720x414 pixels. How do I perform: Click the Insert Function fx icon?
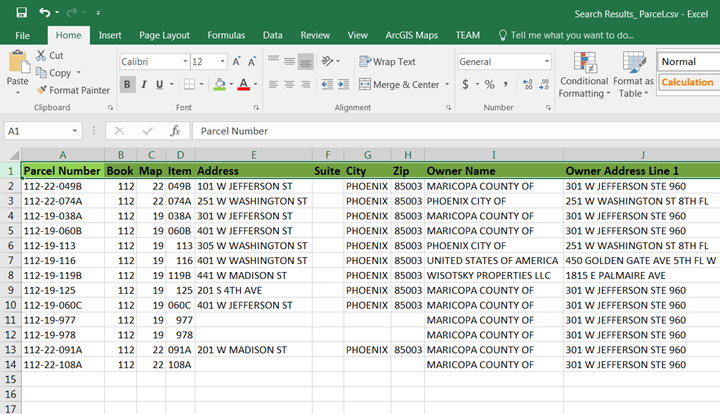pos(174,131)
